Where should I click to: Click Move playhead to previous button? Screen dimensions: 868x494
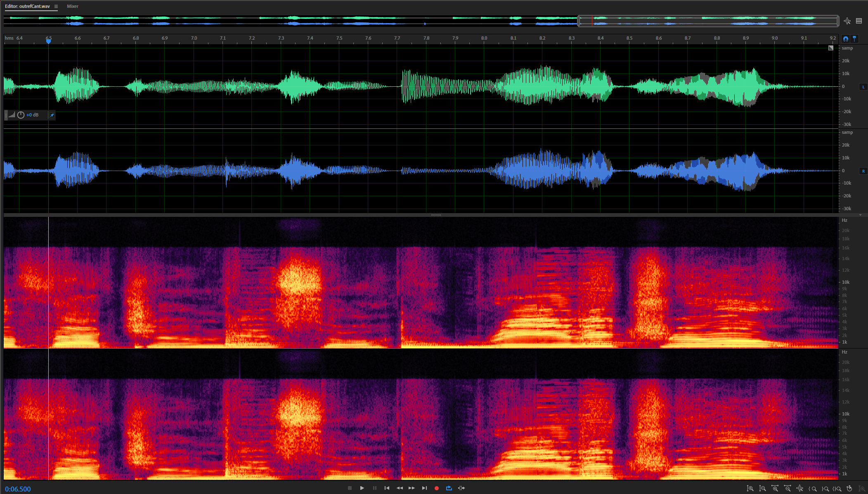(387, 488)
